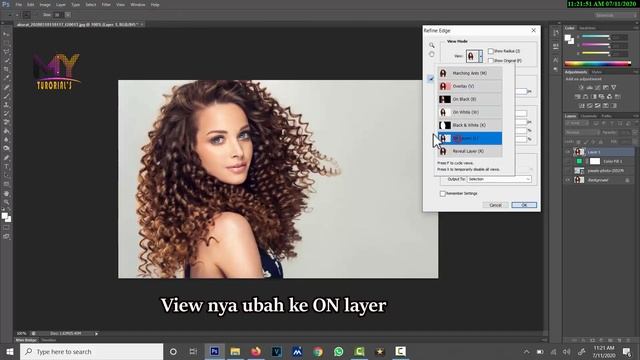Open the Select menu
Screen dimensions: 640x360
91,4
